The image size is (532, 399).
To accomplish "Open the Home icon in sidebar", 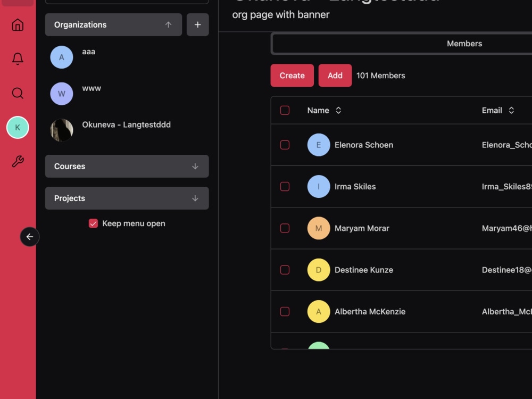I will (18, 25).
